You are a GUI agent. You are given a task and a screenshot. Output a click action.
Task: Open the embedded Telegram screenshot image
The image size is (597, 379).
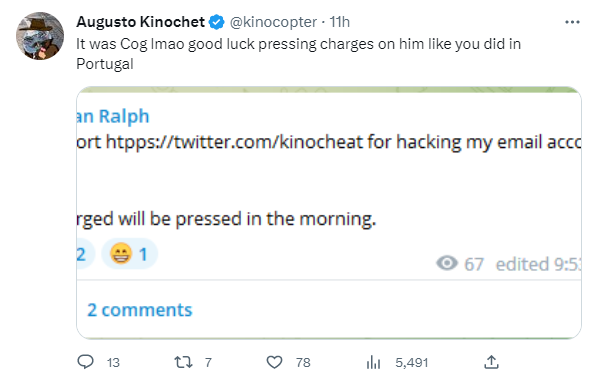329,213
